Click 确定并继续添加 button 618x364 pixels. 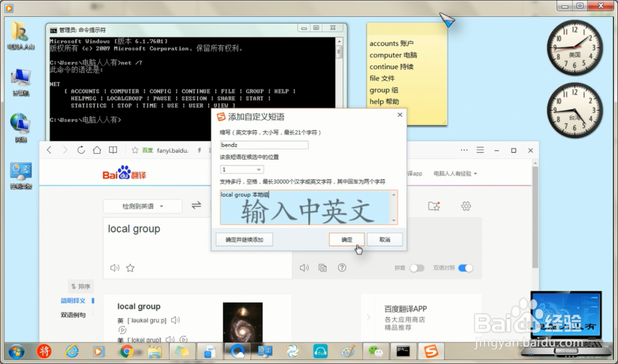pyautogui.click(x=244, y=240)
